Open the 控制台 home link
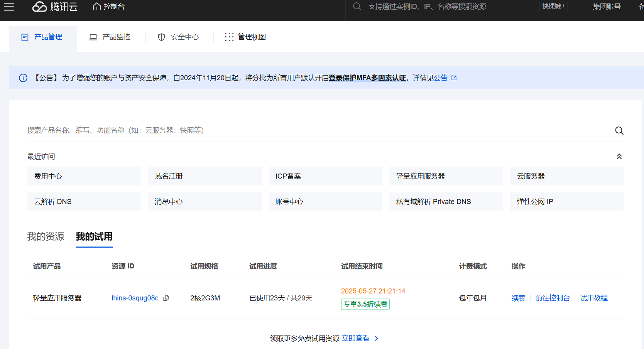Viewport: 644px width, 349px height. [109, 7]
